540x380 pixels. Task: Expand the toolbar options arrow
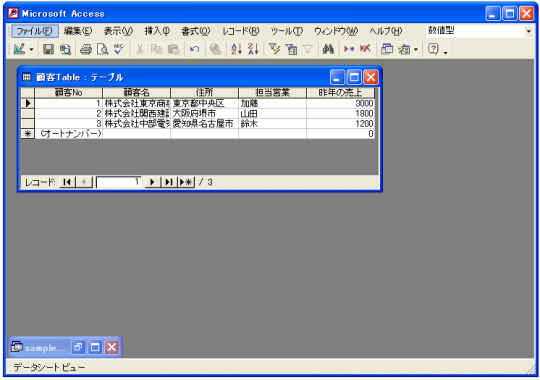446,52
